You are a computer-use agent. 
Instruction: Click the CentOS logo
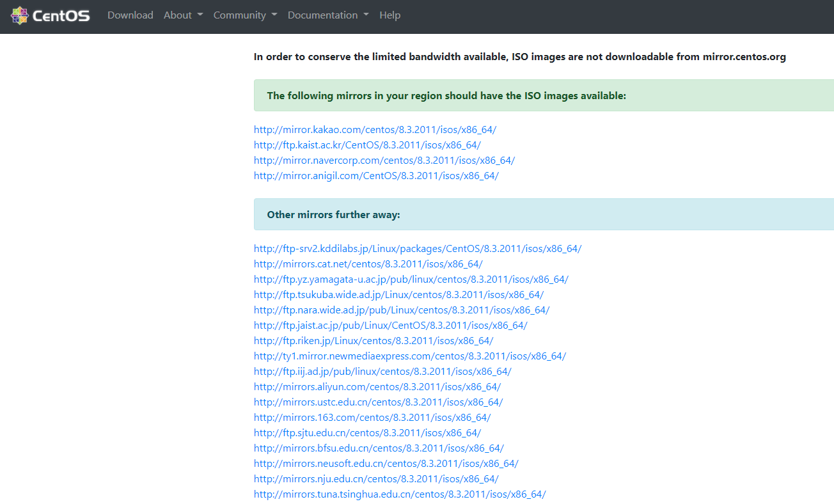pyautogui.click(x=51, y=15)
